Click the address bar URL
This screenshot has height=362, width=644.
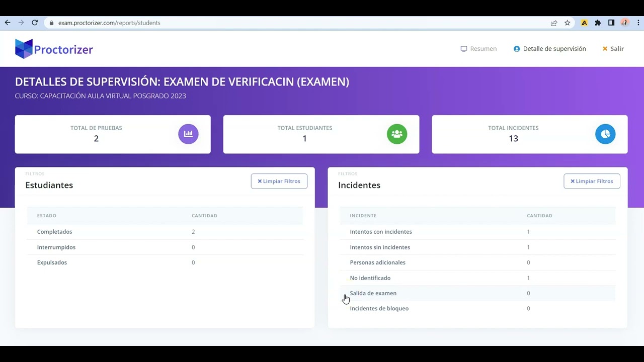tap(109, 23)
